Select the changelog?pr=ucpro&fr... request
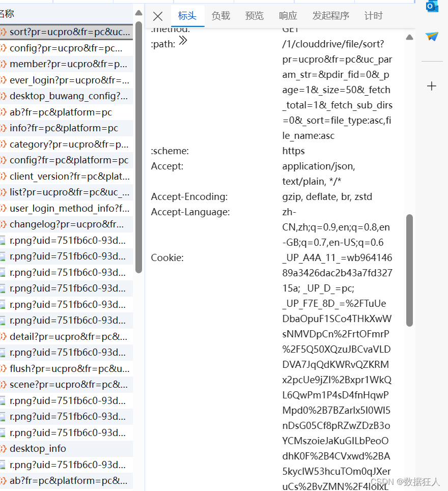This screenshot has height=491, width=448. pos(66,224)
